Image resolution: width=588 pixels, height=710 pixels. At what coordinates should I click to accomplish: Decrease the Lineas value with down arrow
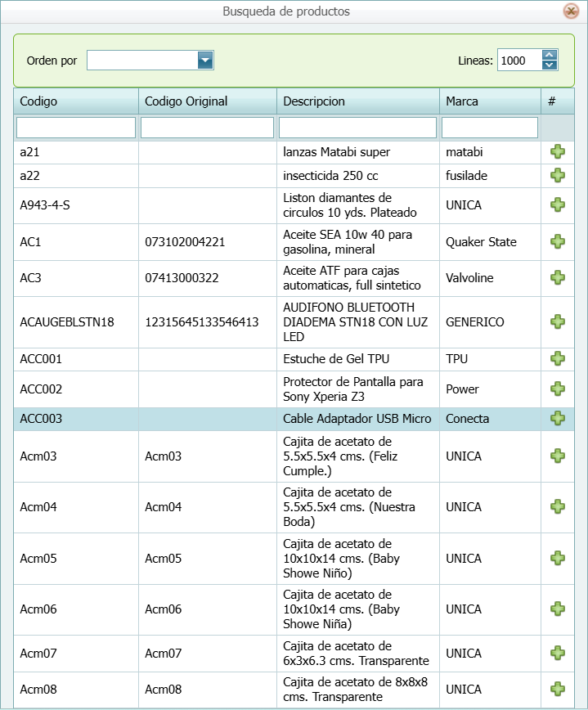click(x=550, y=65)
